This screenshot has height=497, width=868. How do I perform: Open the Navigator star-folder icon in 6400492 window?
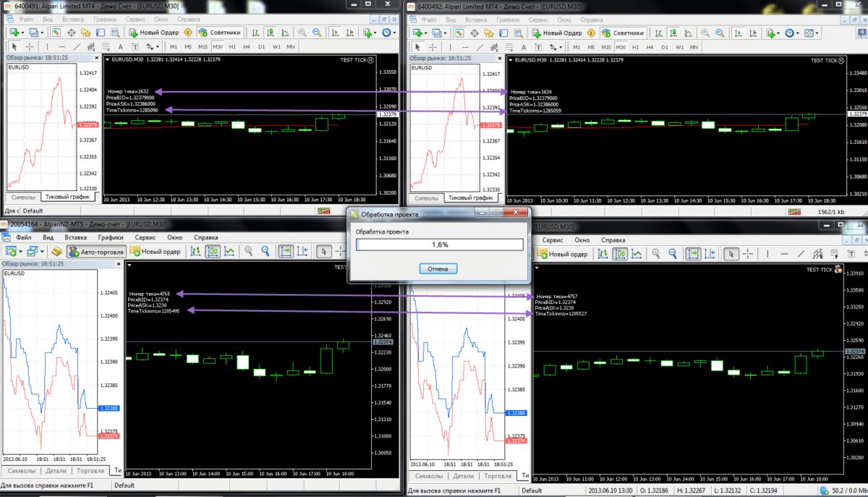pos(490,33)
